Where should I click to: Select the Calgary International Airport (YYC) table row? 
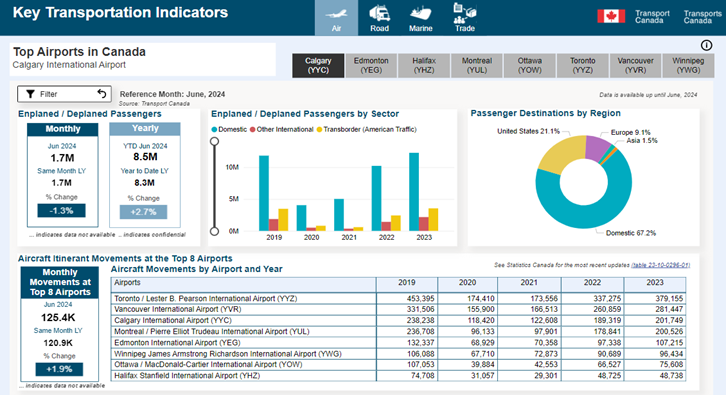[398, 320]
